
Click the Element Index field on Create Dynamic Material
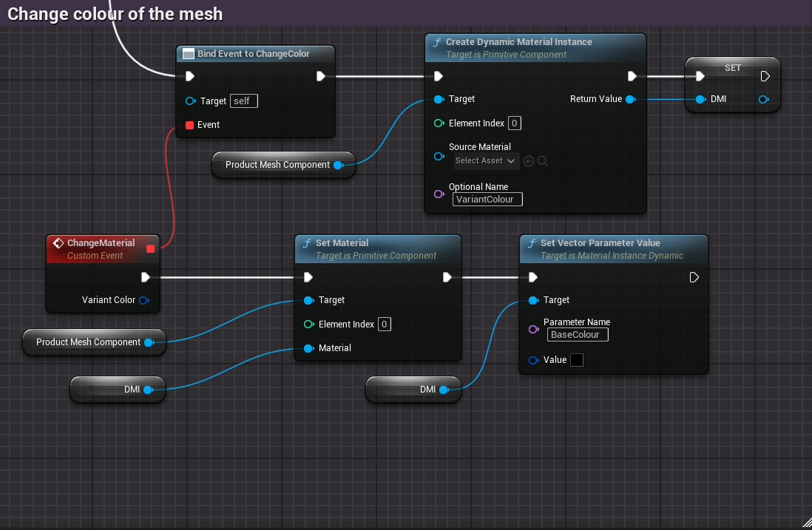(x=514, y=123)
